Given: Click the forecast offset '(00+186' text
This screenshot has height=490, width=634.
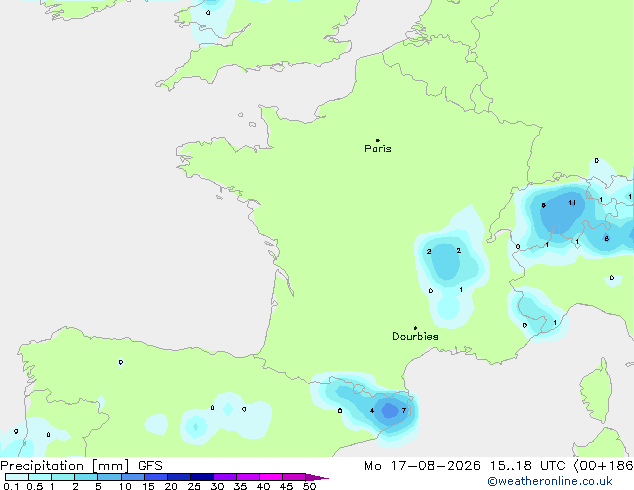Looking at the screenshot, I should coord(603,466).
